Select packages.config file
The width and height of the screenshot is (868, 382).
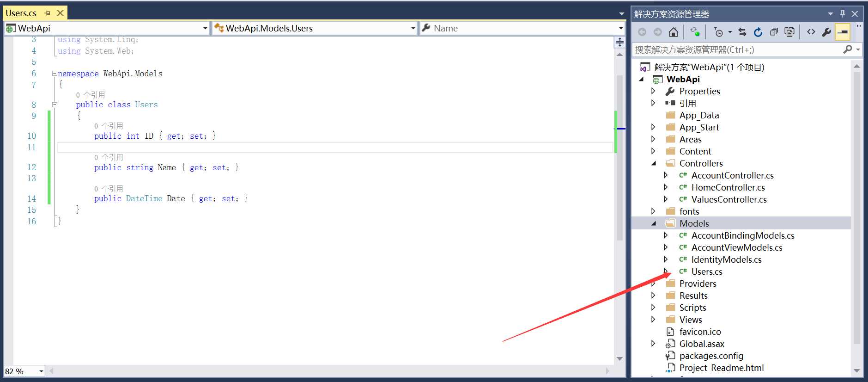[711, 356]
